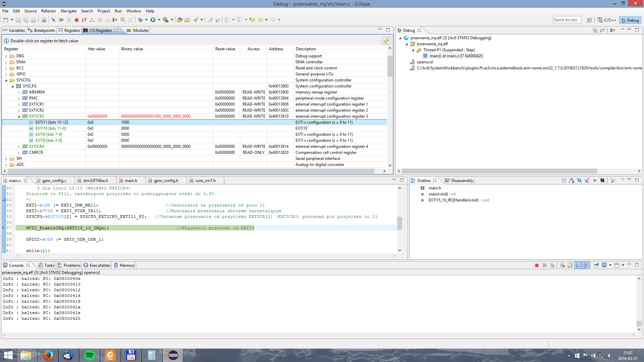The width and height of the screenshot is (644, 362).
Task: Click the I/O Registers vertical scrollbar thumb
Action: click(x=390, y=66)
